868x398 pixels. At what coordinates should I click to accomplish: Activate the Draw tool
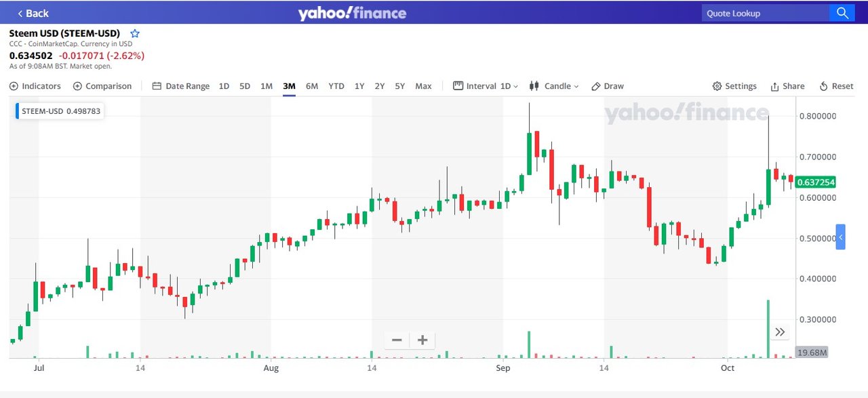point(608,86)
